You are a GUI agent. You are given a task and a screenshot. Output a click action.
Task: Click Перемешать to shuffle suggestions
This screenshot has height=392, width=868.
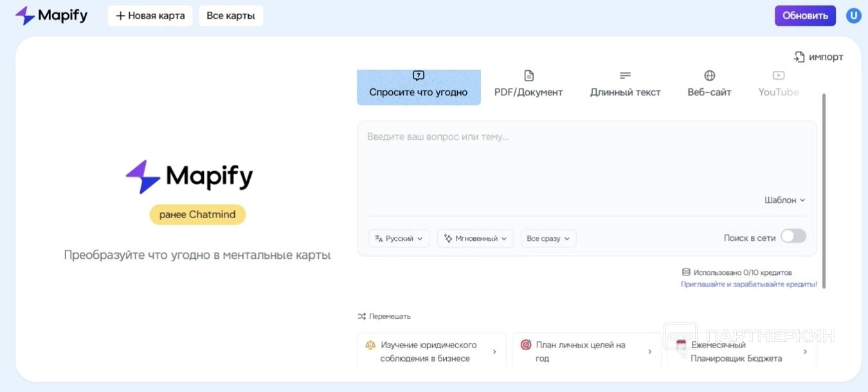click(x=390, y=316)
